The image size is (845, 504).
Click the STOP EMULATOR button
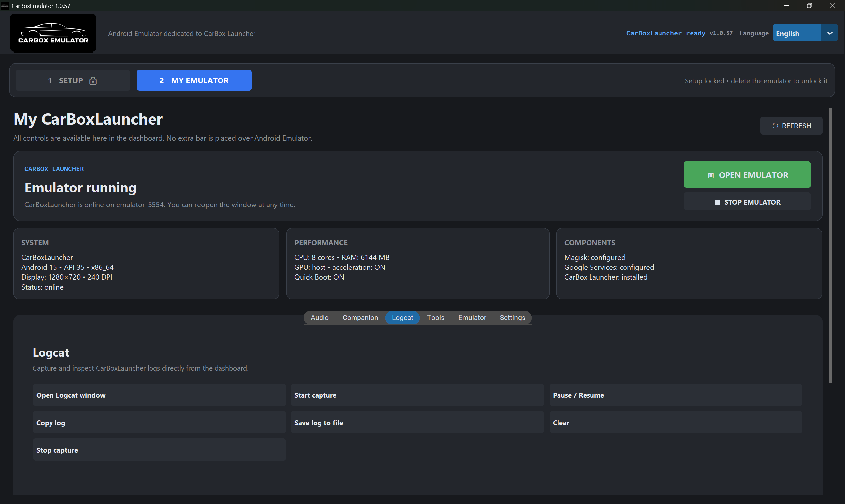(x=747, y=202)
